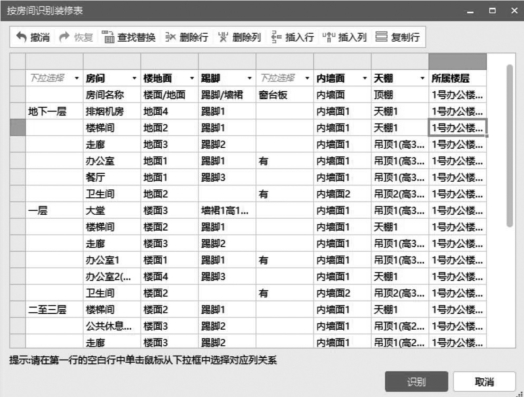524x397 pixels.
Task: Click the 取消 button
Action: coord(484,382)
